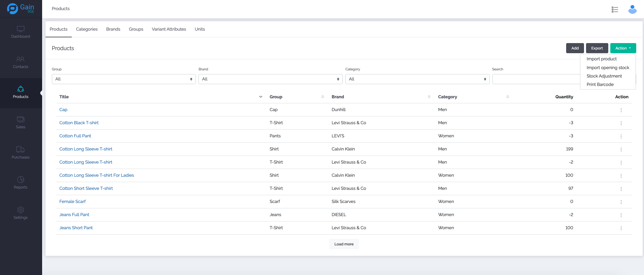
Task: Open Reports pie chart icon
Action: click(21, 180)
